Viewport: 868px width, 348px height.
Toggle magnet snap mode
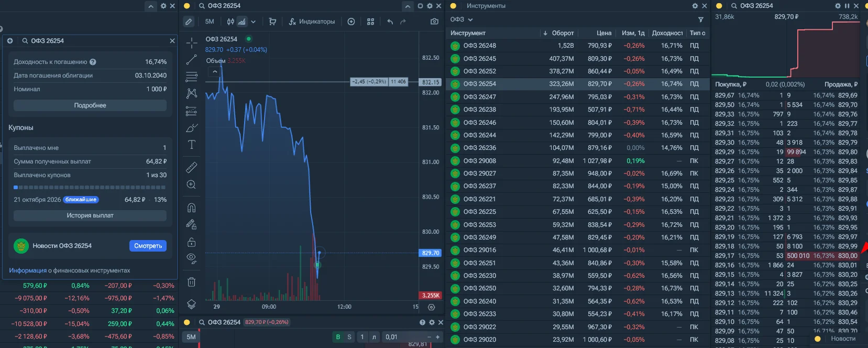pos(192,208)
